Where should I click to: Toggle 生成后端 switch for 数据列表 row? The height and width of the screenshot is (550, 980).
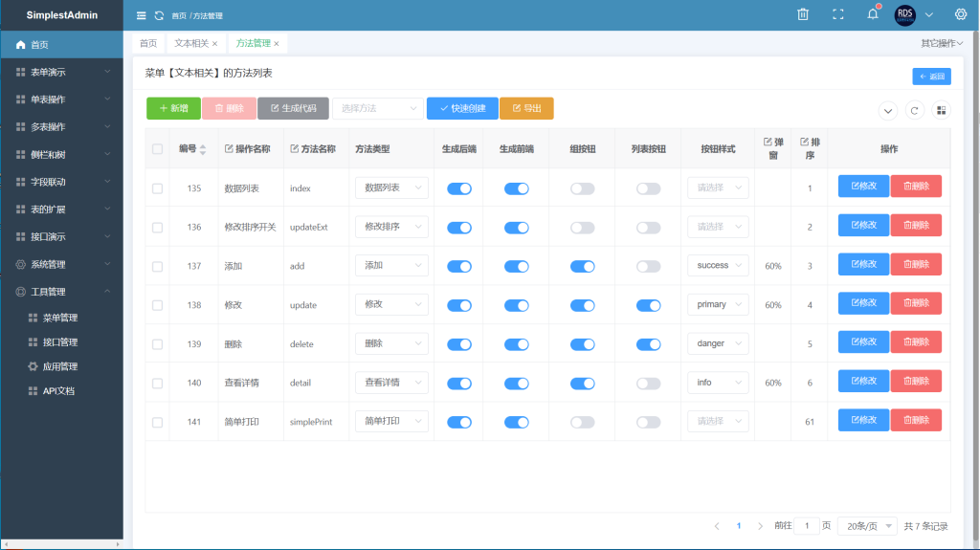(x=459, y=188)
